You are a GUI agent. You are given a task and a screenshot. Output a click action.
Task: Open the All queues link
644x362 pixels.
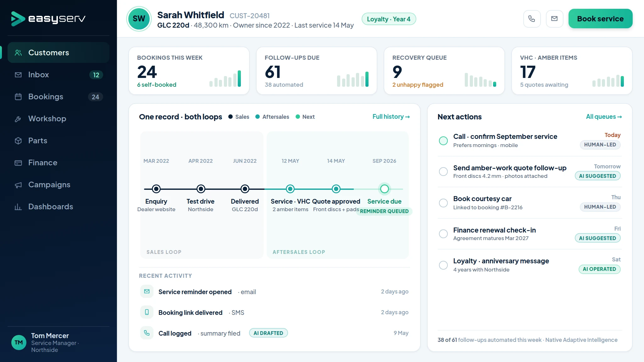pos(604,117)
